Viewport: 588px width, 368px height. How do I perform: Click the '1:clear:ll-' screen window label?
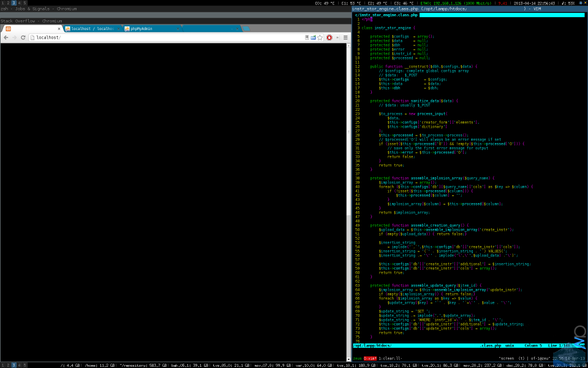[x=390, y=359]
